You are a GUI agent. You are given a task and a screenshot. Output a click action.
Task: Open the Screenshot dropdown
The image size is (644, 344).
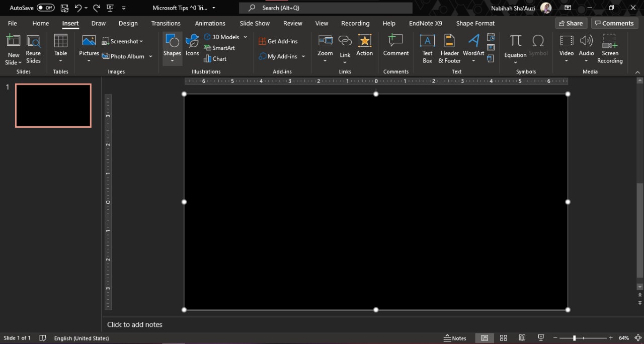point(122,41)
